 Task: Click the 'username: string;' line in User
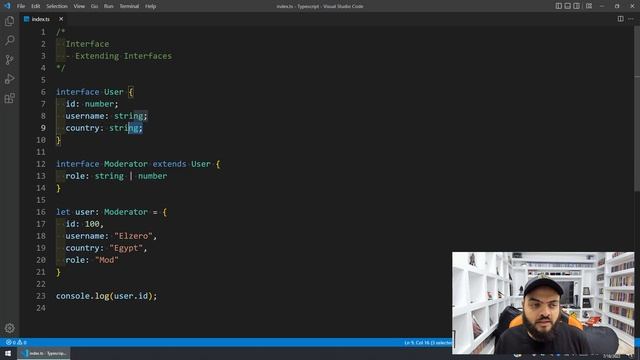(x=106, y=116)
